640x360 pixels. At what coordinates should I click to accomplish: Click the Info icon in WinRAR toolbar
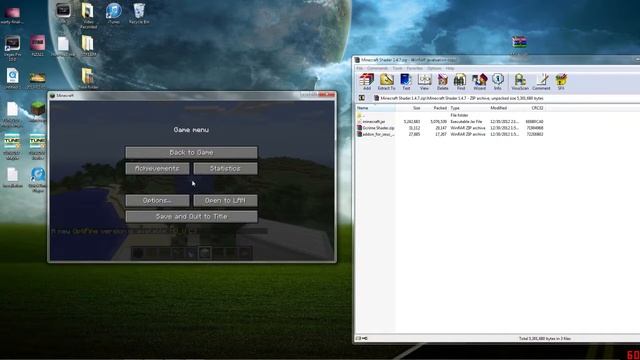tap(498, 82)
